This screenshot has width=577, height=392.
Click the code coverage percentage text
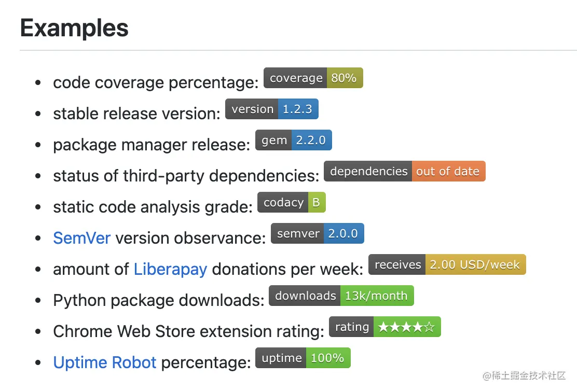point(155,82)
